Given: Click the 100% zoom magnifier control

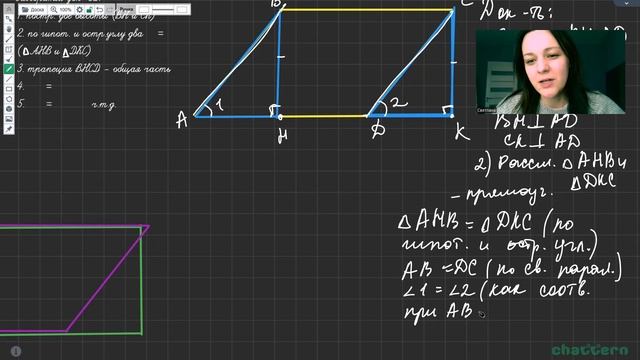Looking at the screenshot, I should tap(61, 9).
